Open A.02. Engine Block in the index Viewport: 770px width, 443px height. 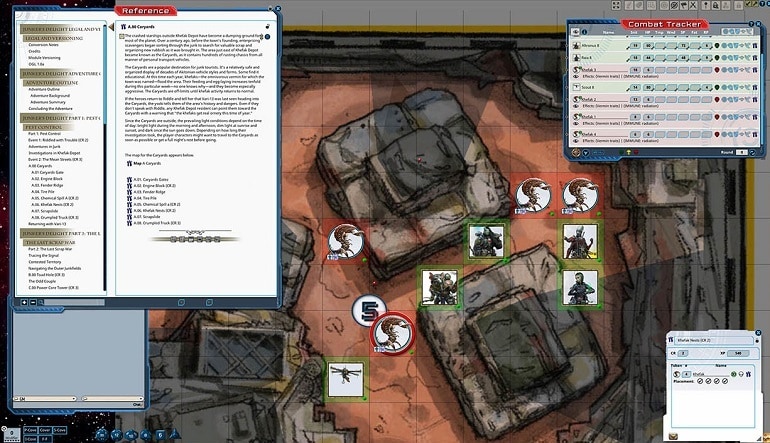47,179
